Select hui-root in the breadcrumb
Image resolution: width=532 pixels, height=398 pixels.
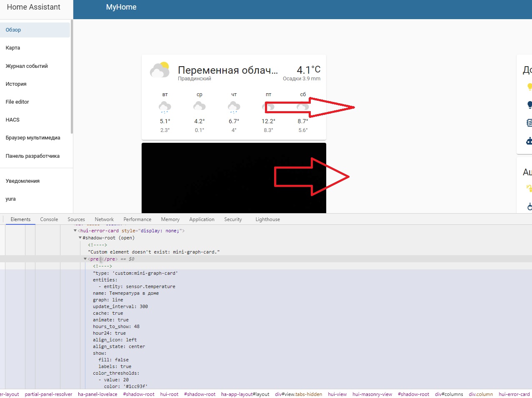coord(169,394)
